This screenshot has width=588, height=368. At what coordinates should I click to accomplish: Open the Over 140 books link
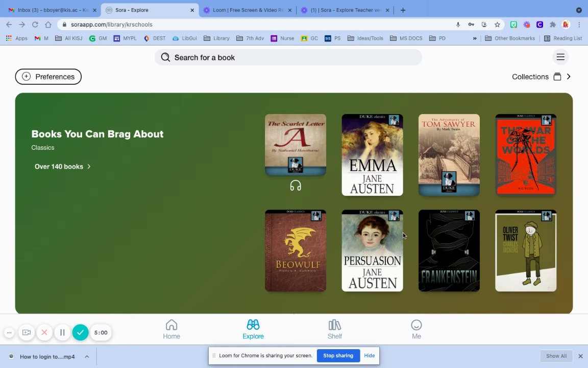click(63, 167)
